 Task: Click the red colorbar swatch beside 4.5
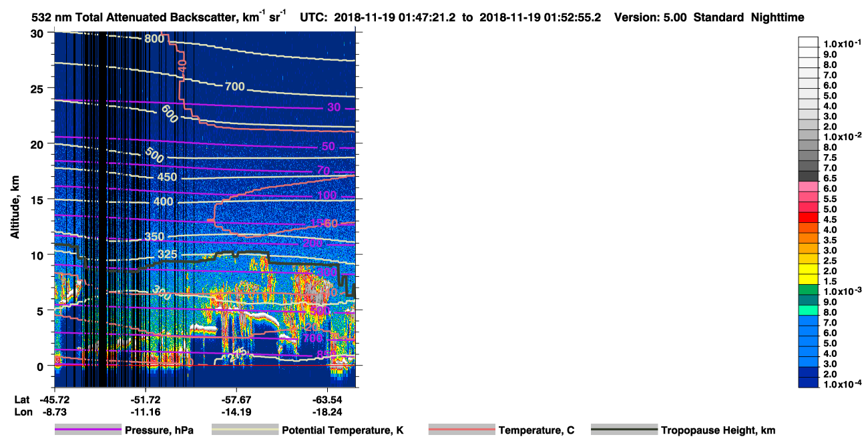(x=808, y=217)
